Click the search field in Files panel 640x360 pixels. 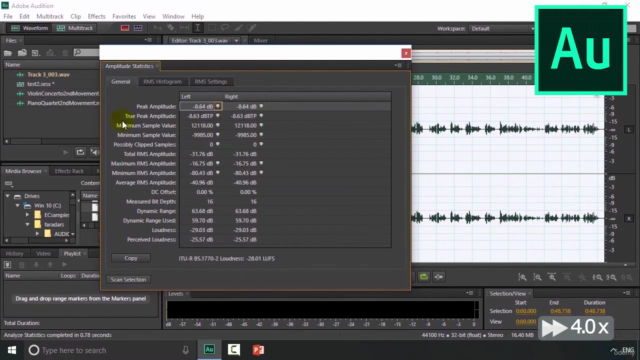pos(87,53)
